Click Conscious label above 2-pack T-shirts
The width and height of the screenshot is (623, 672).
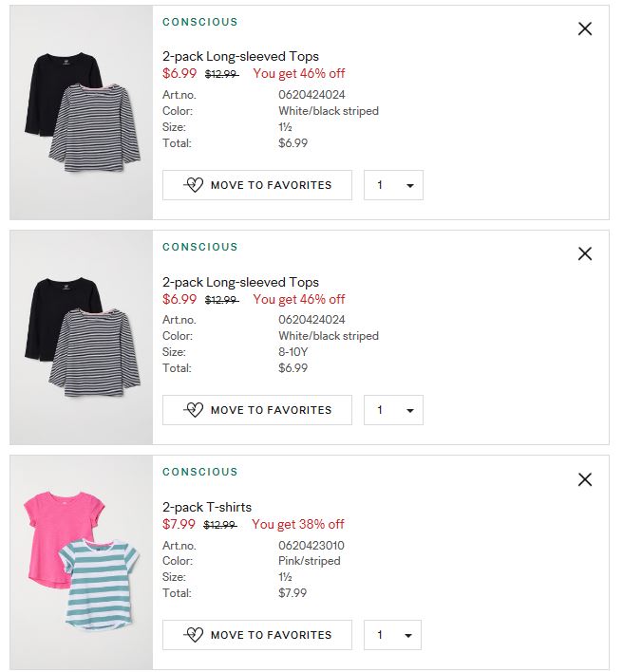(x=200, y=472)
